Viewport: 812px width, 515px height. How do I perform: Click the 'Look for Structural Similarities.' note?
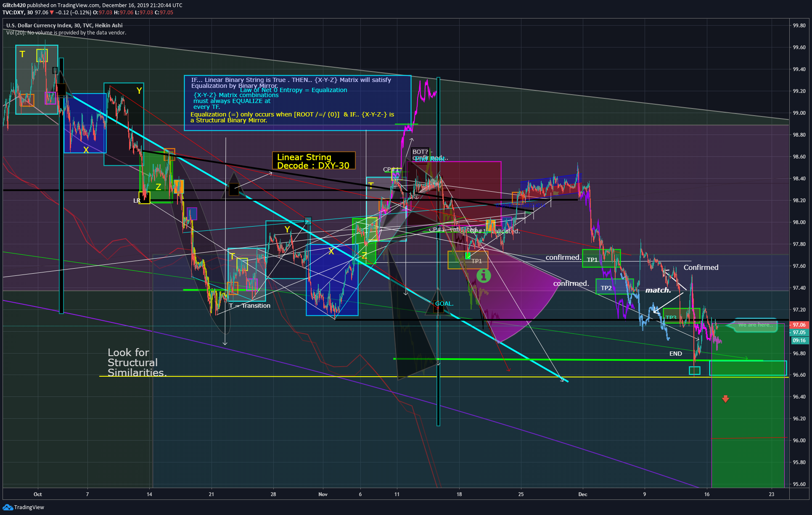click(x=137, y=362)
